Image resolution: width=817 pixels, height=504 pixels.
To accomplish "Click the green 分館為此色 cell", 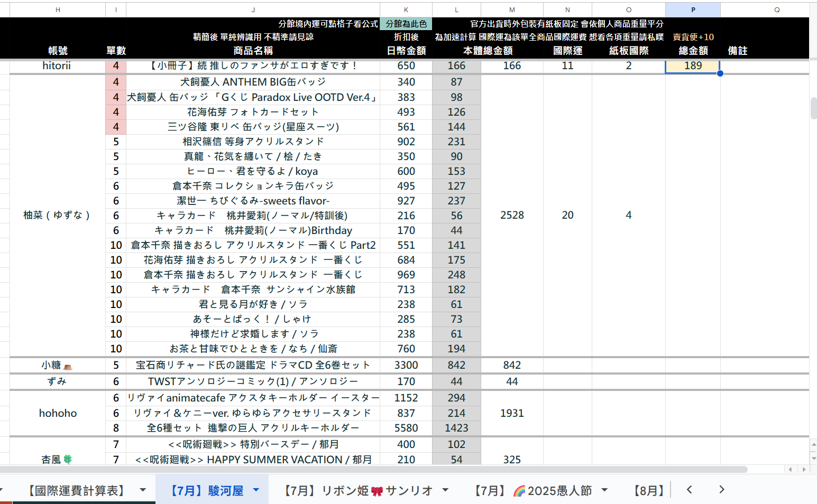I will [406, 24].
